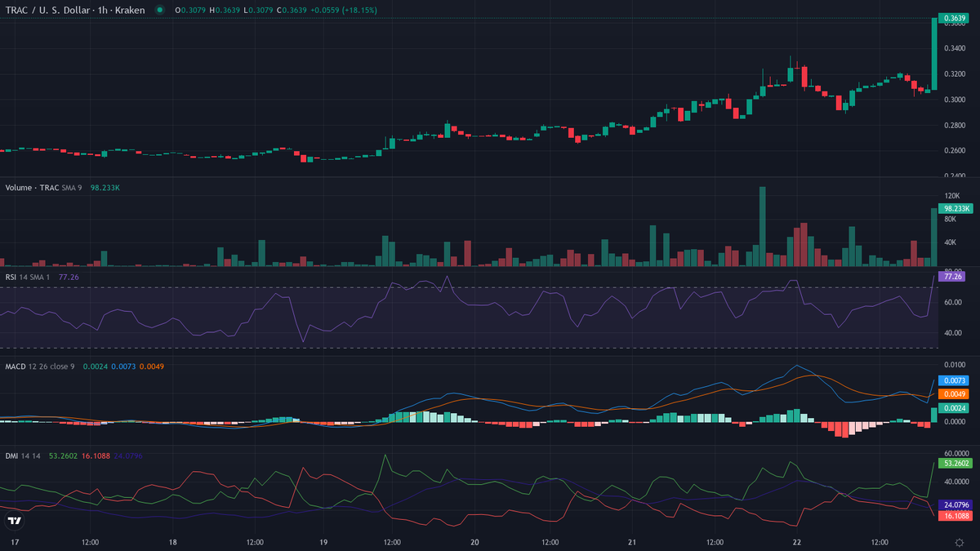The image size is (980, 551).
Task: Click the 0.0000 MACD axis label
Action: (x=954, y=421)
